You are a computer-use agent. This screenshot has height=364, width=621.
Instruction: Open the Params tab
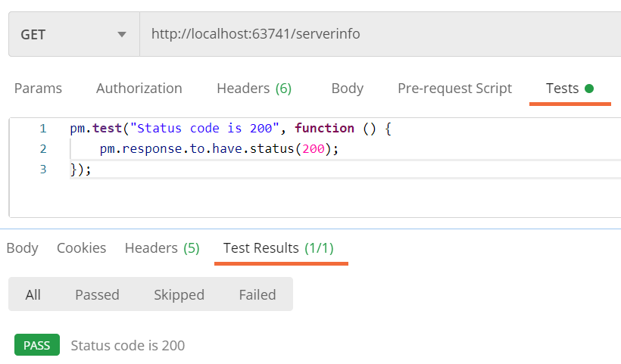[38, 89]
